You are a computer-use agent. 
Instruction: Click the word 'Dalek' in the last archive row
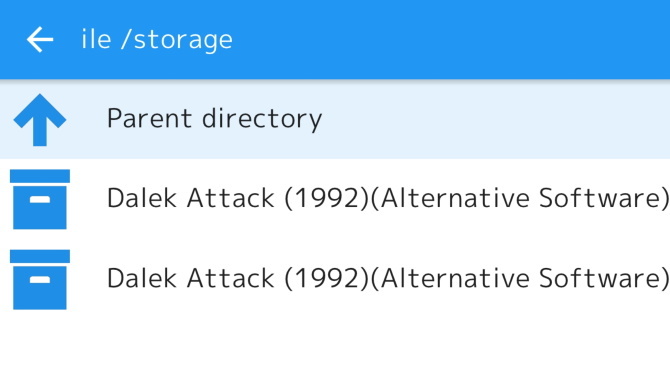pyautogui.click(x=142, y=278)
